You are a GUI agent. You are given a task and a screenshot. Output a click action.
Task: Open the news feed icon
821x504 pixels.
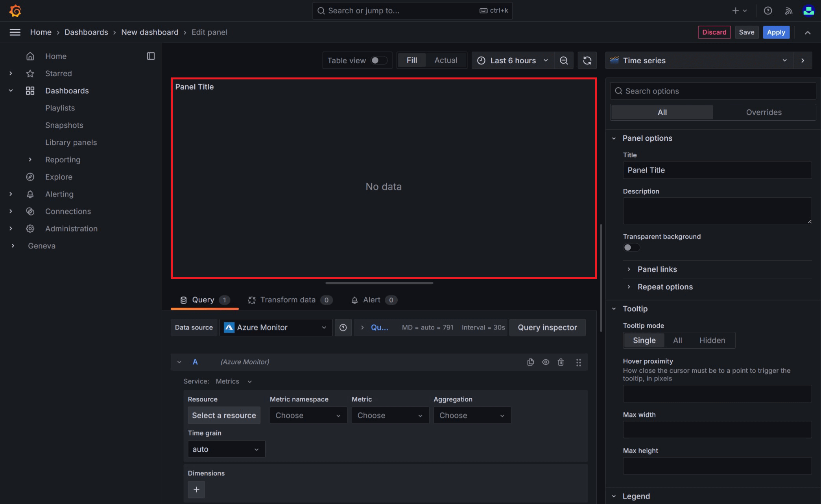788,11
